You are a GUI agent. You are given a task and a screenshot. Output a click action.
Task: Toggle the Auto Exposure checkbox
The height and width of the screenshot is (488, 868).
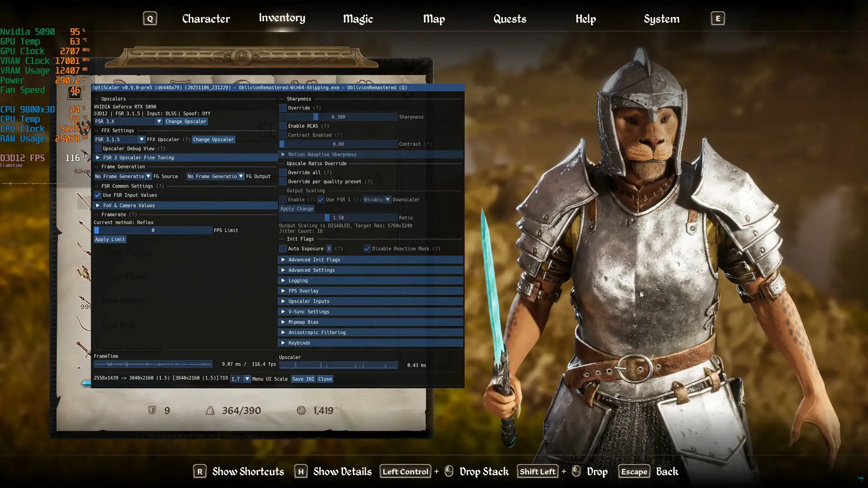point(283,249)
